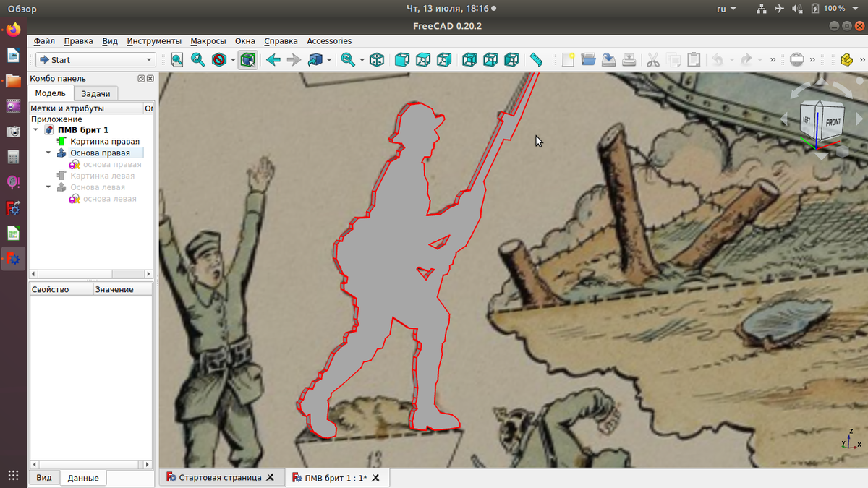The image size is (868, 488).
Task: Click the Save document icon
Action: pyautogui.click(x=609, y=60)
